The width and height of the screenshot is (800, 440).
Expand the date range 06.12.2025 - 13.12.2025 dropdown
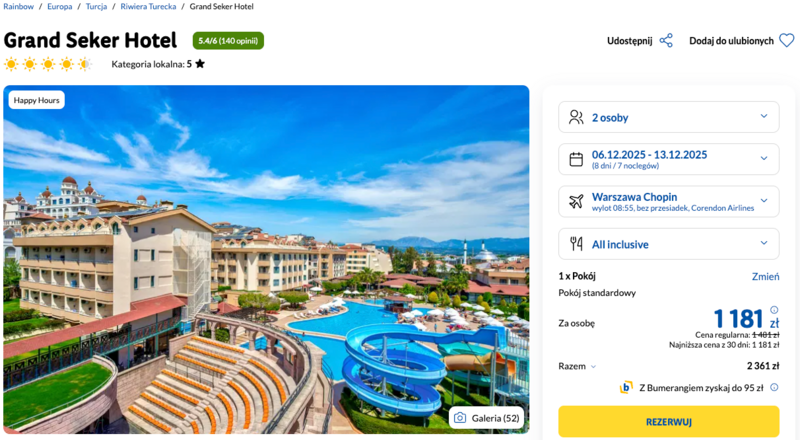pyautogui.click(x=668, y=159)
